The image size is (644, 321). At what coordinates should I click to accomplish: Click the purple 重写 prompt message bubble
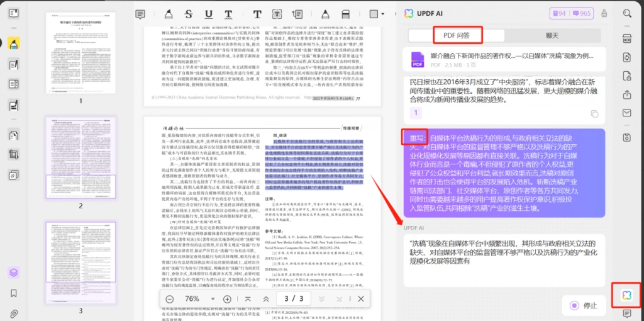[504, 173]
